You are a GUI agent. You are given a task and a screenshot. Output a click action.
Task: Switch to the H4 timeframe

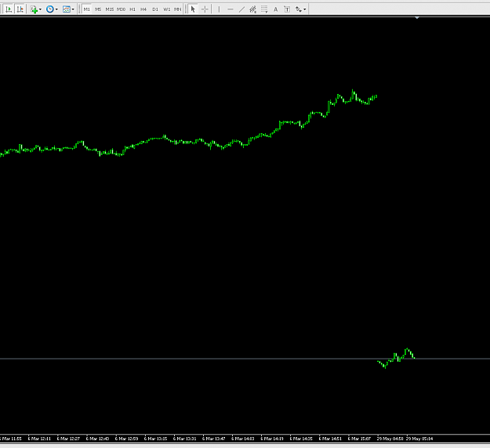[x=143, y=9]
